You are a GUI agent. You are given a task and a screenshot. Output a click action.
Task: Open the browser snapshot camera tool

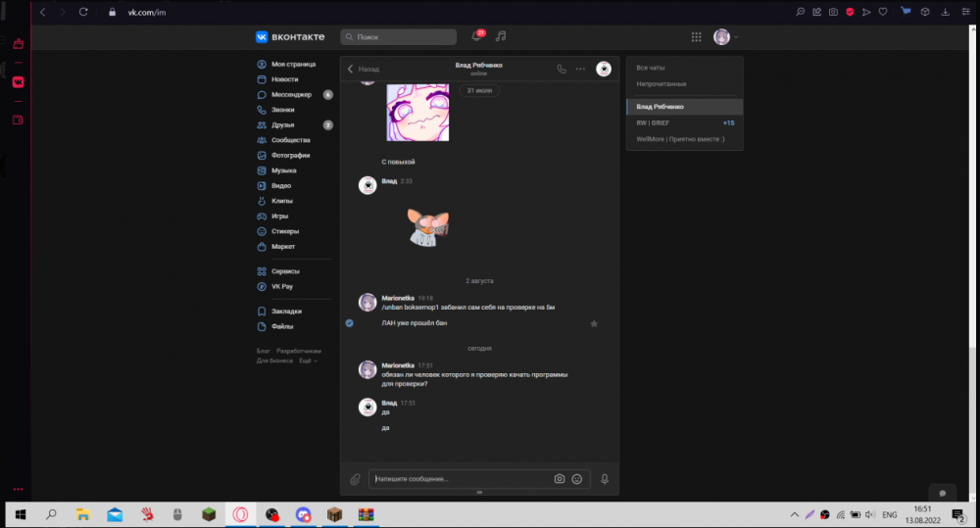[x=833, y=12]
